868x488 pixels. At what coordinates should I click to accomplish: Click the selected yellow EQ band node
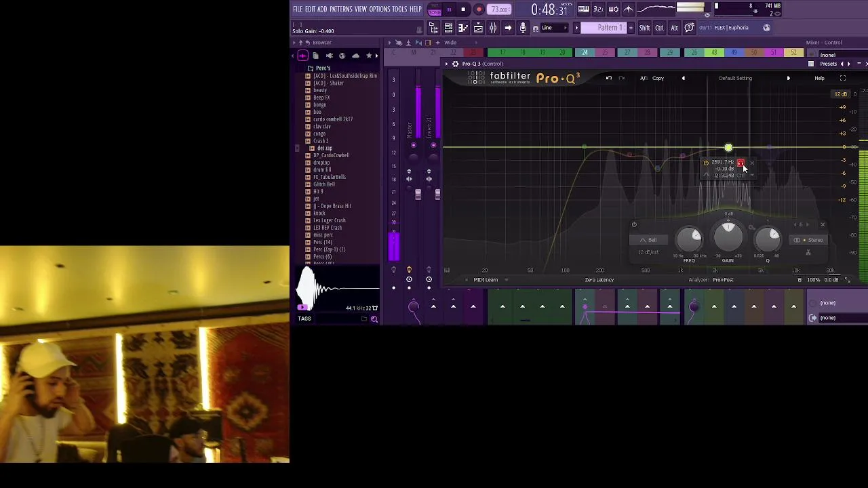(728, 148)
